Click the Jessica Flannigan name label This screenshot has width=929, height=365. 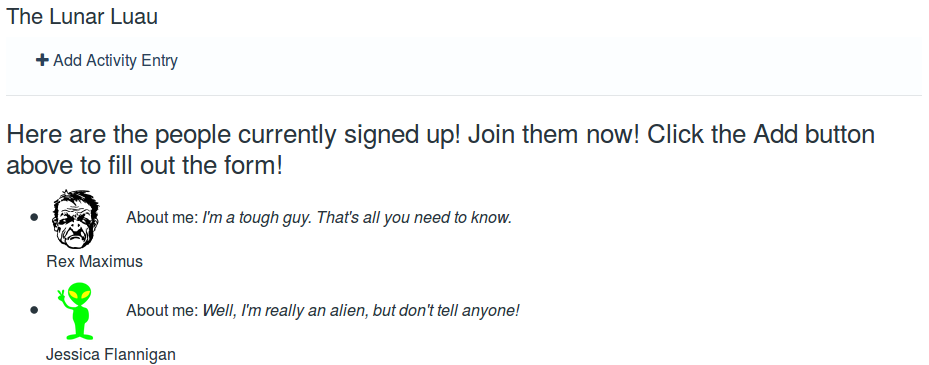click(111, 354)
